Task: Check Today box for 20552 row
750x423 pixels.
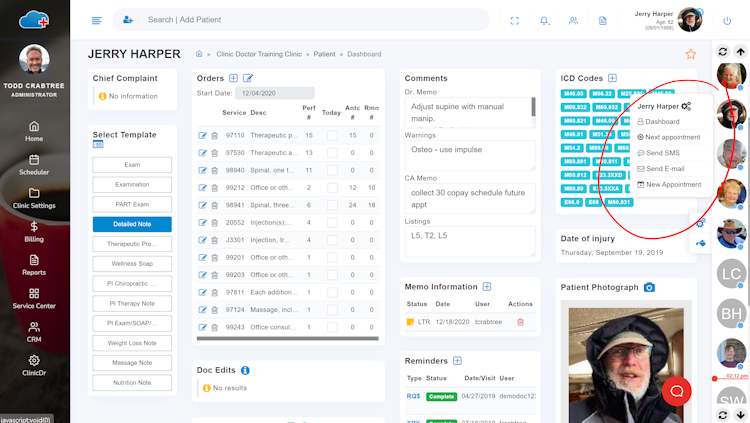Action: (332, 223)
